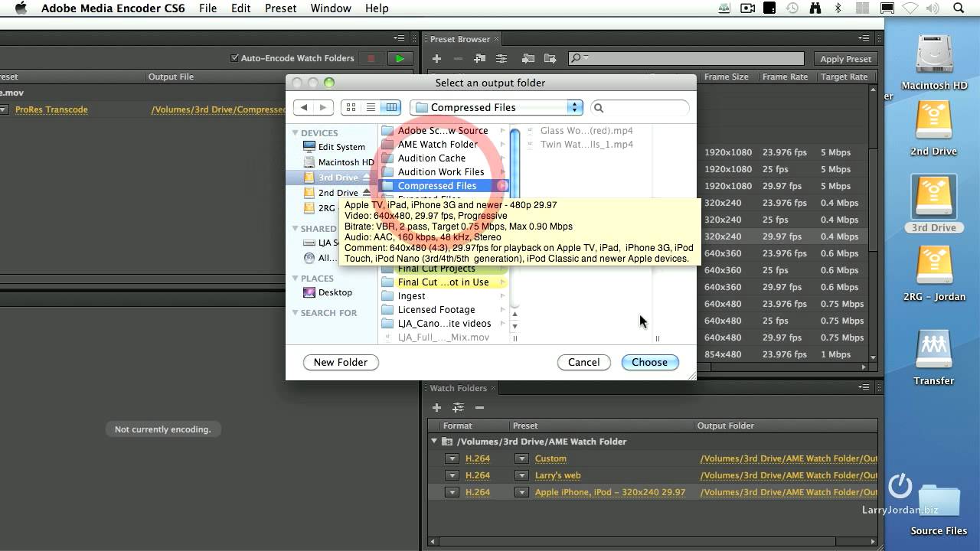Open the File menu
This screenshot has height=551, width=980.
coord(207,8)
